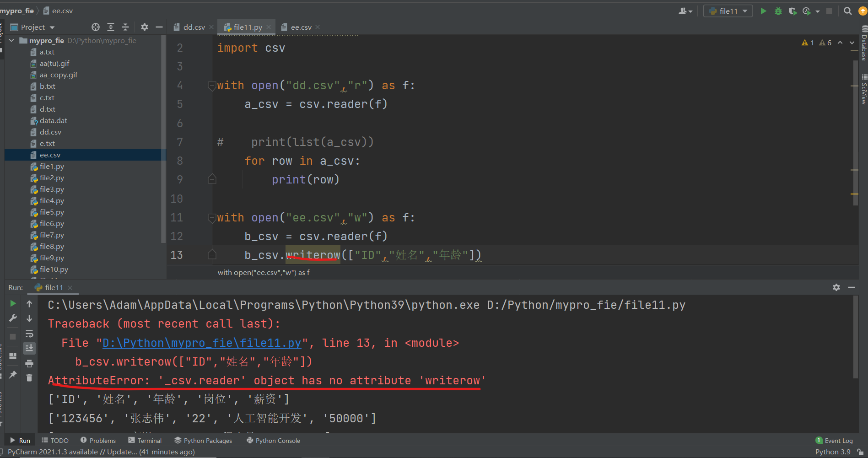This screenshot has width=868, height=458.
Task: Close the file11 Run tab
Action: (x=70, y=287)
